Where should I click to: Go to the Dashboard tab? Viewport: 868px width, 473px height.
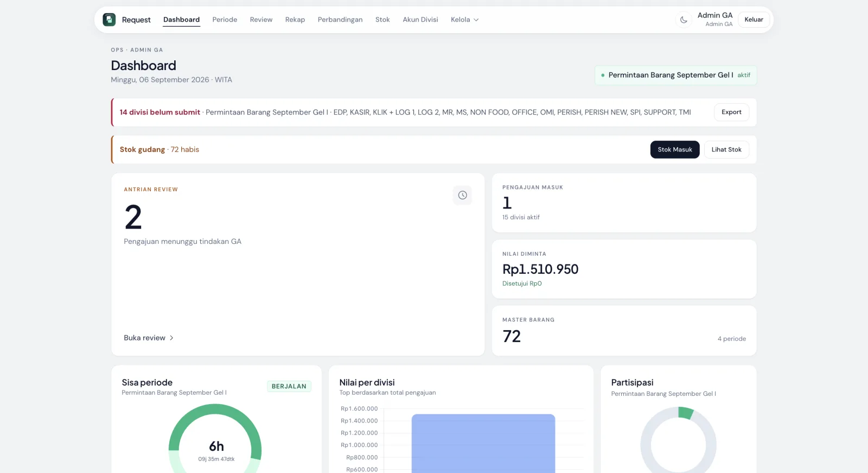click(181, 20)
